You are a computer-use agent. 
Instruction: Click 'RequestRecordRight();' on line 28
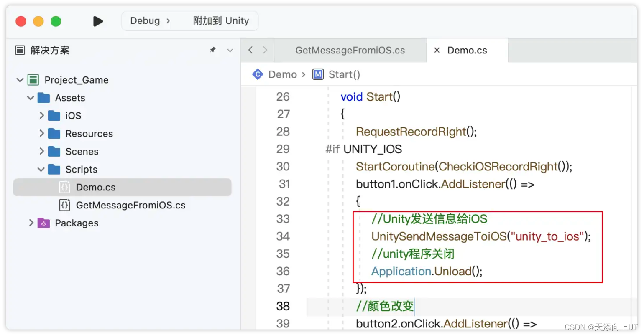(417, 132)
